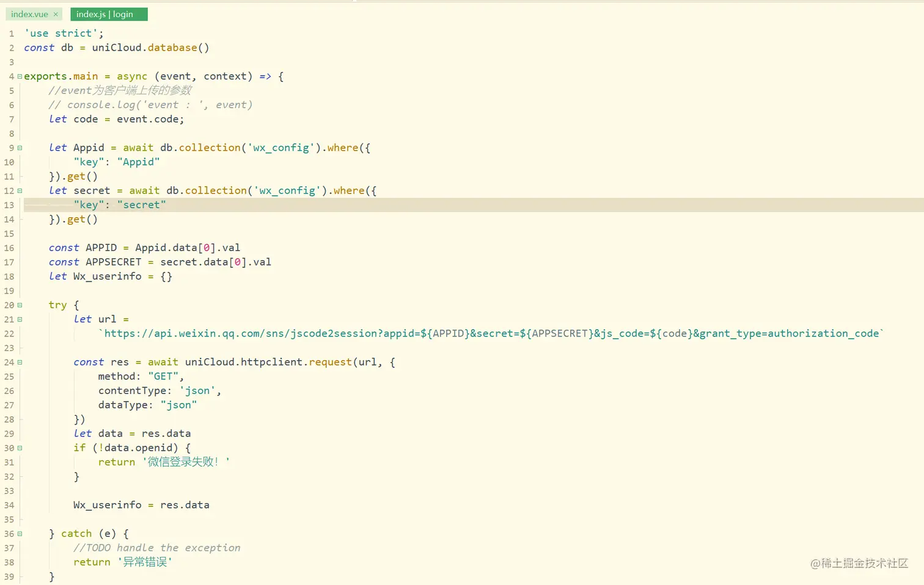Click line number 39 in the gutter
924x585 pixels.
pos(9,576)
